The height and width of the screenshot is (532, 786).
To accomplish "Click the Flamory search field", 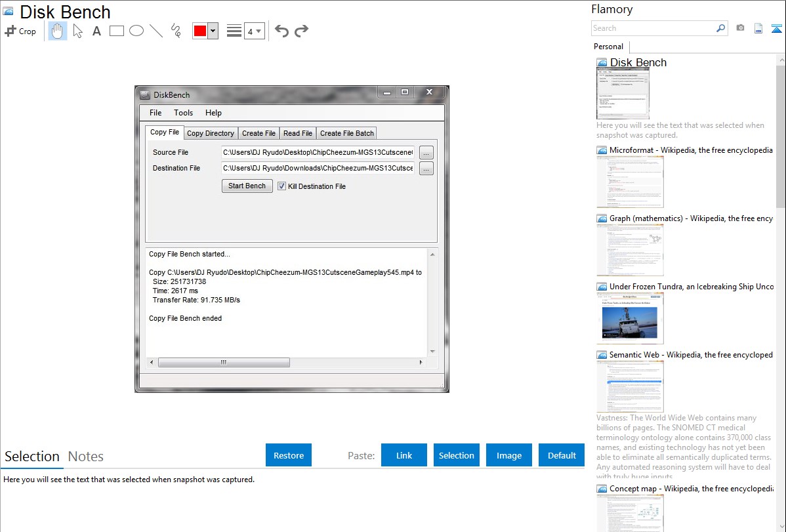I will (x=653, y=28).
